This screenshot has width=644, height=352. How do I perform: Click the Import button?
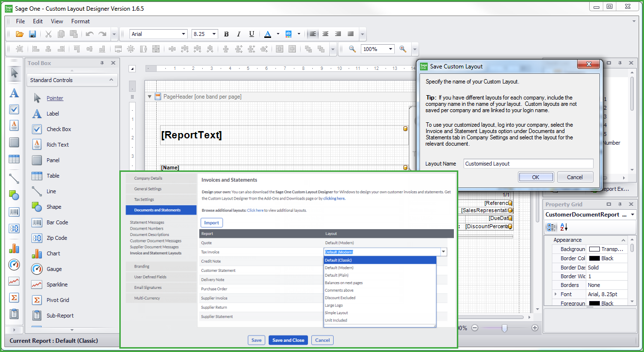point(211,223)
